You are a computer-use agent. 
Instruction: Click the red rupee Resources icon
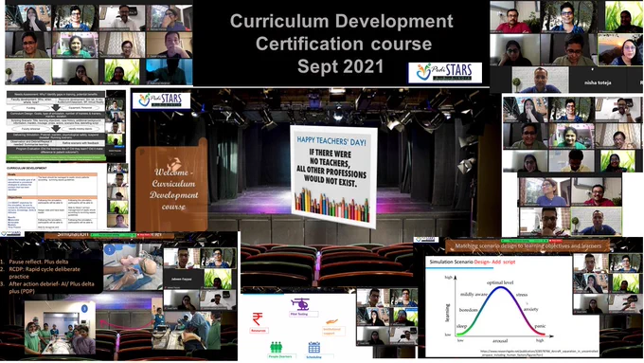coord(258,319)
